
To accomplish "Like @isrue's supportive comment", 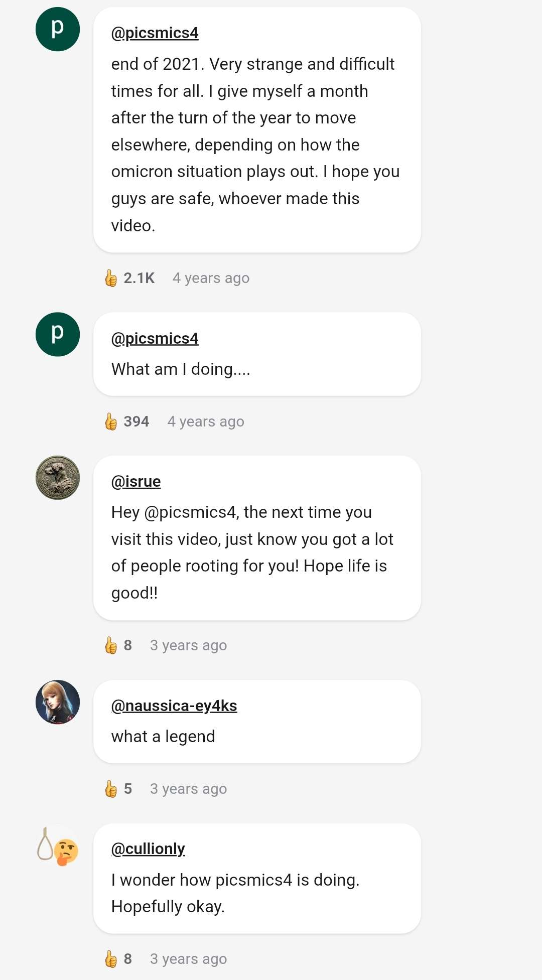I will pyautogui.click(x=111, y=645).
